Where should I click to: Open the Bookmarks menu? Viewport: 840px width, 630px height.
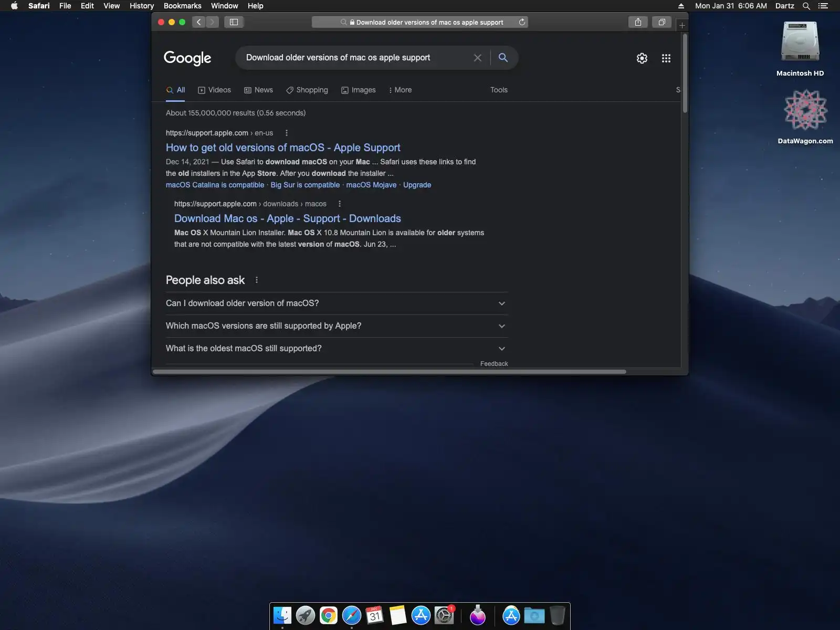183,6
